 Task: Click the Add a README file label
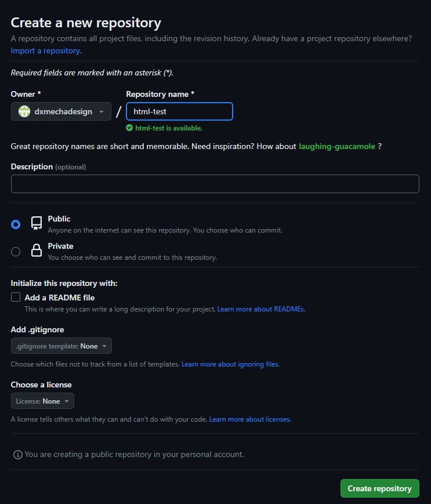pos(60,298)
